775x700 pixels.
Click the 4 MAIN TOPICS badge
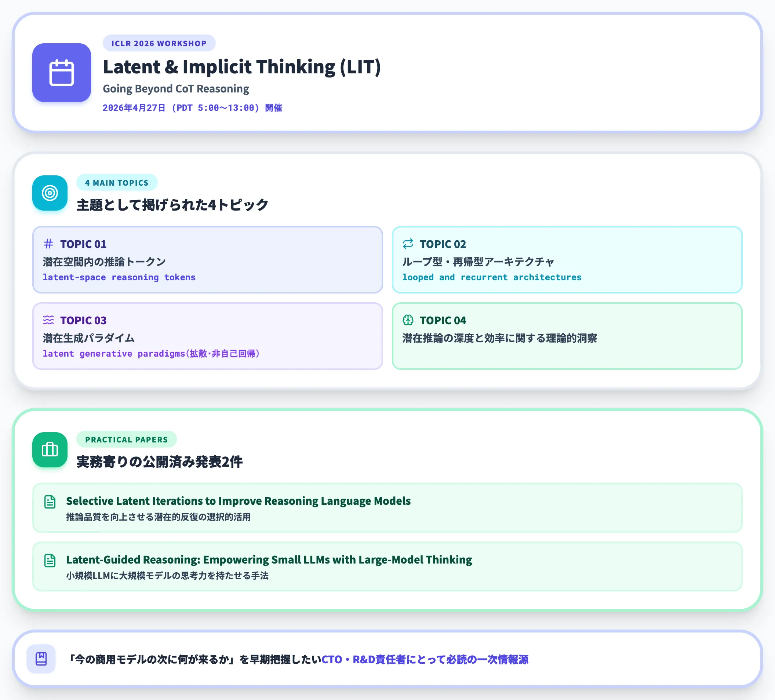coord(117,183)
